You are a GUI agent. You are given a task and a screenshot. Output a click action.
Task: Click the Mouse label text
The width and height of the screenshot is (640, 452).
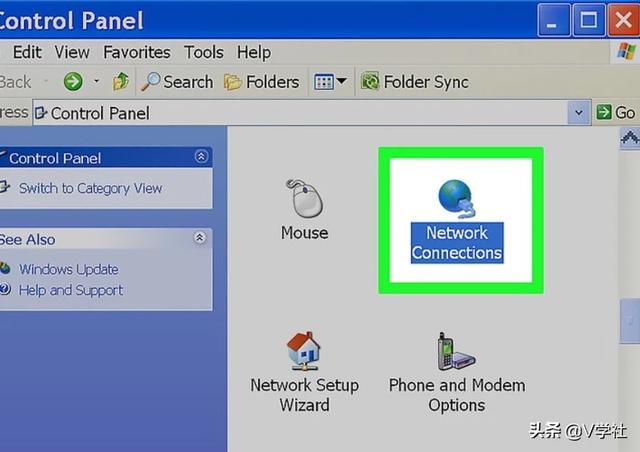point(304,233)
